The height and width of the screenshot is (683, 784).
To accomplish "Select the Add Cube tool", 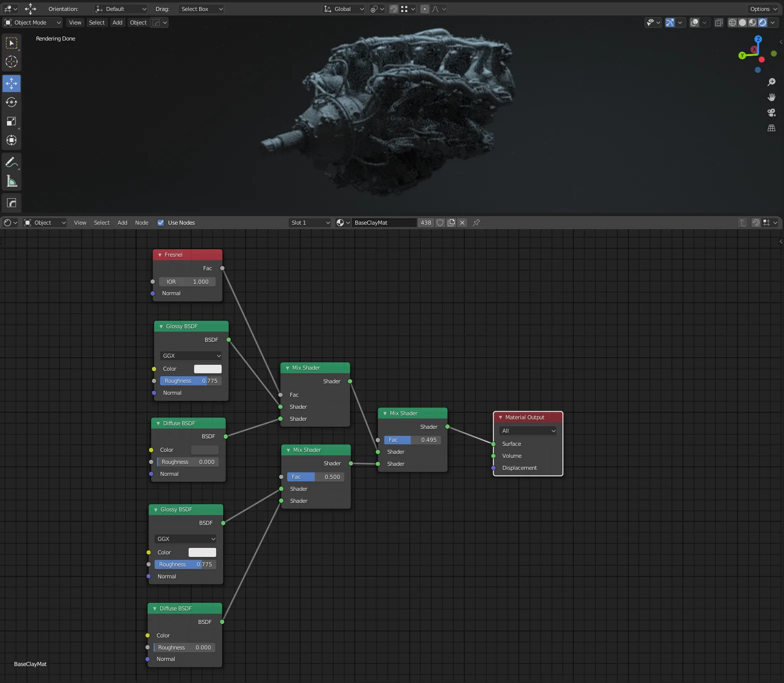I will [12, 203].
